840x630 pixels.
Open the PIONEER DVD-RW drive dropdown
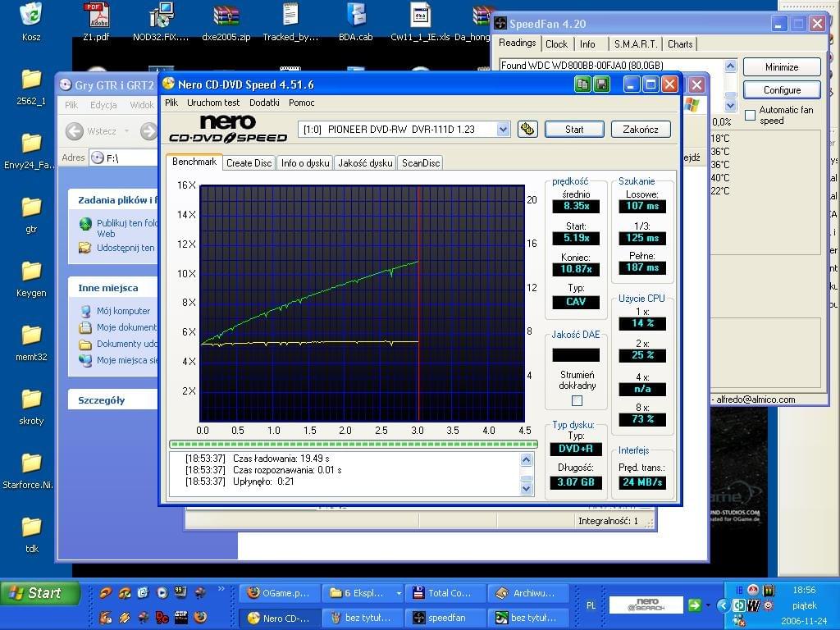pyautogui.click(x=503, y=129)
